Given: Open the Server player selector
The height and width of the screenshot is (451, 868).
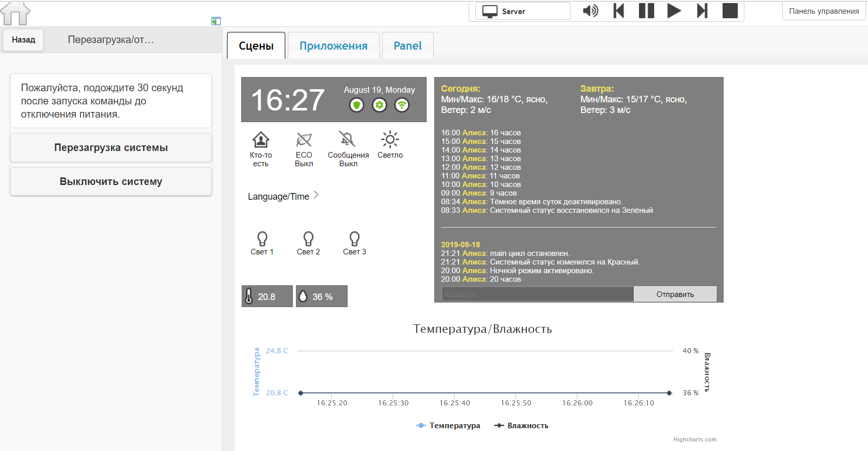Looking at the screenshot, I should coord(523,11).
